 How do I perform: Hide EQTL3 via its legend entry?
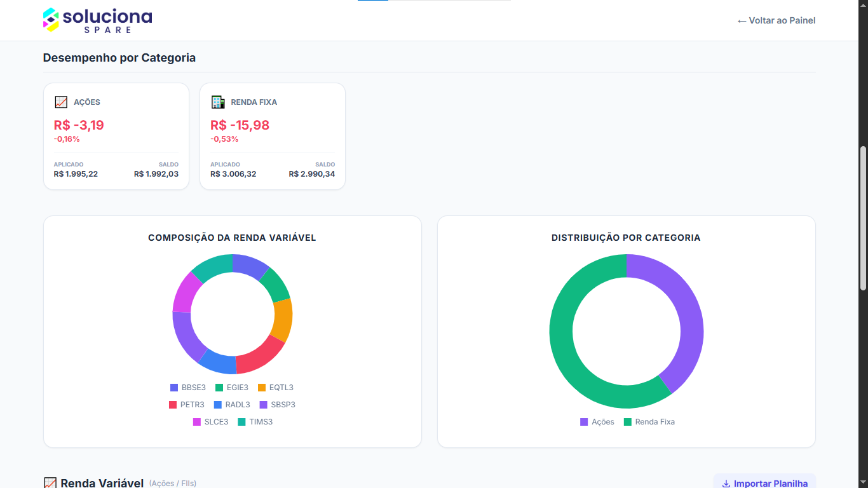coord(276,388)
